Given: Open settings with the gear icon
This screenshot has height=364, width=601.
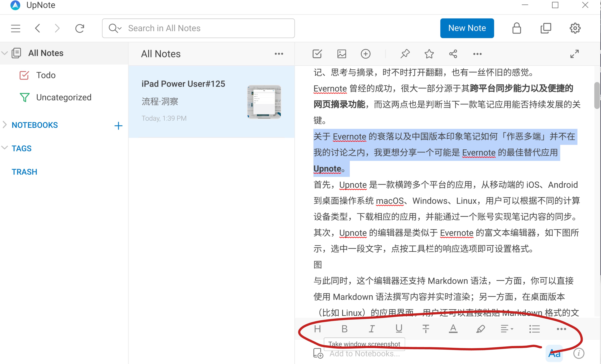Looking at the screenshot, I should [x=575, y=28].
